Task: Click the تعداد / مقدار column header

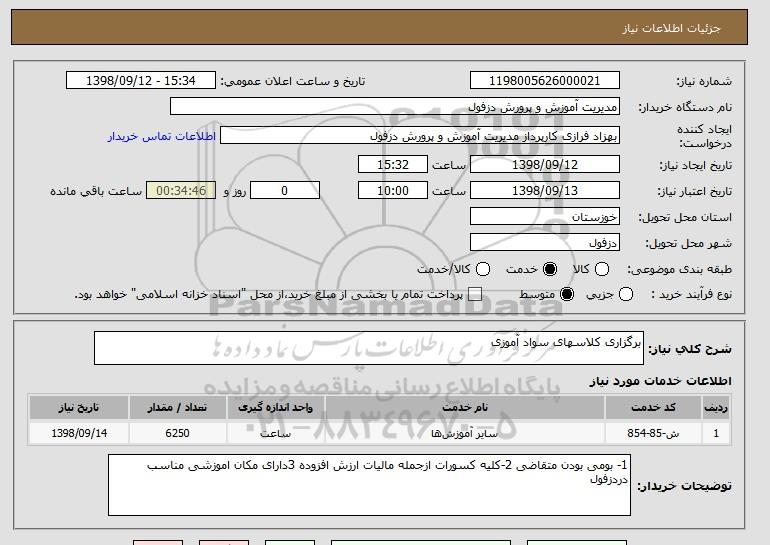Action: (x=177, y=408)
